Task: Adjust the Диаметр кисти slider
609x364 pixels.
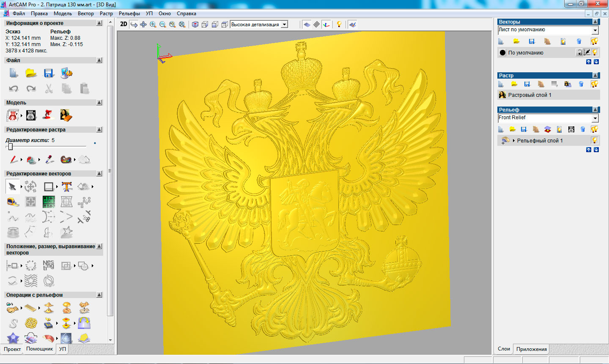Action: tap(11, 147)
